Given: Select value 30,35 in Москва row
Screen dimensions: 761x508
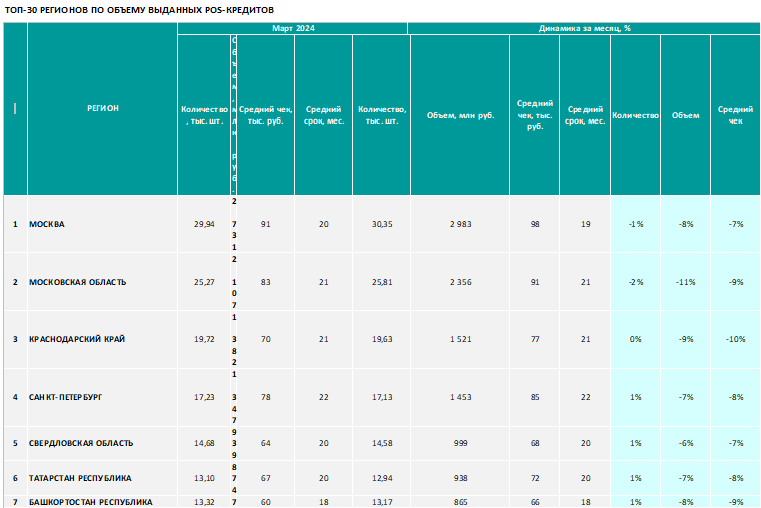Looking at the screenshot, I should point(382,224).
